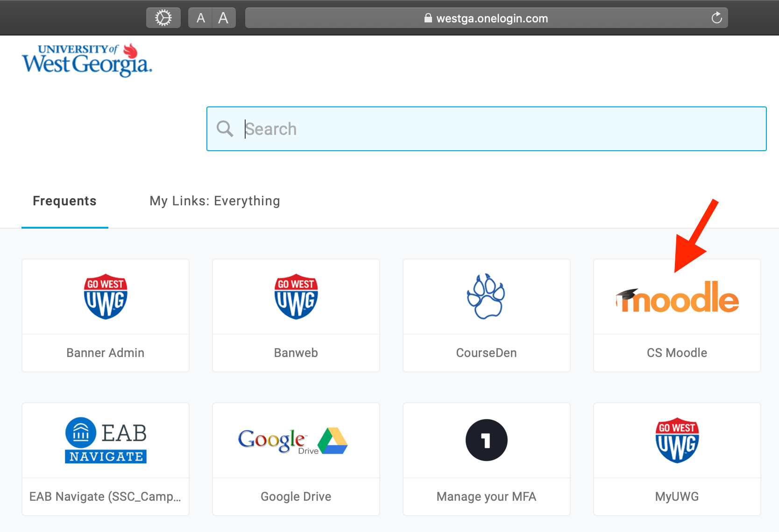Click the Google Drive label
779x532 pixels.
(296, 497)
